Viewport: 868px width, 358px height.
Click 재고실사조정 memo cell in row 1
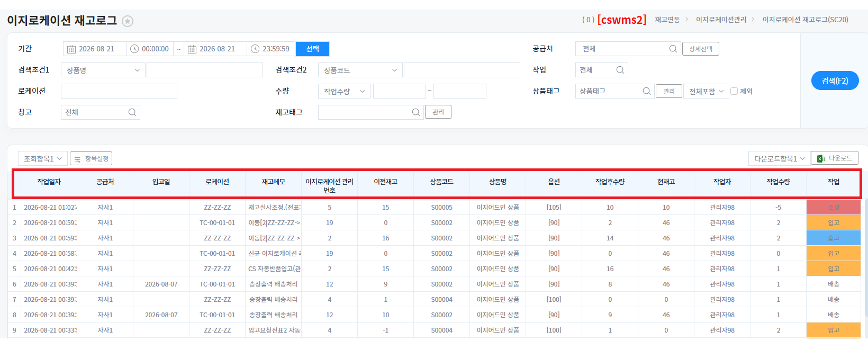[x=274, y=207]
